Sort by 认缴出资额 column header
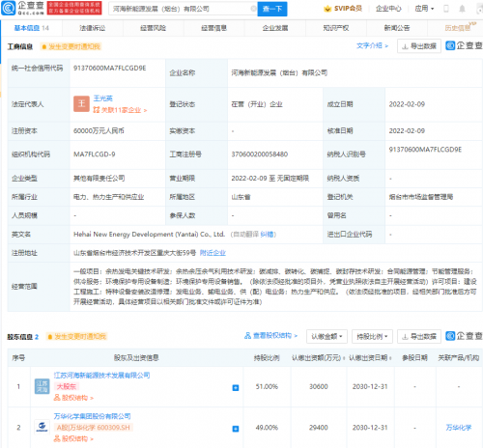 [x=318, y=358]
